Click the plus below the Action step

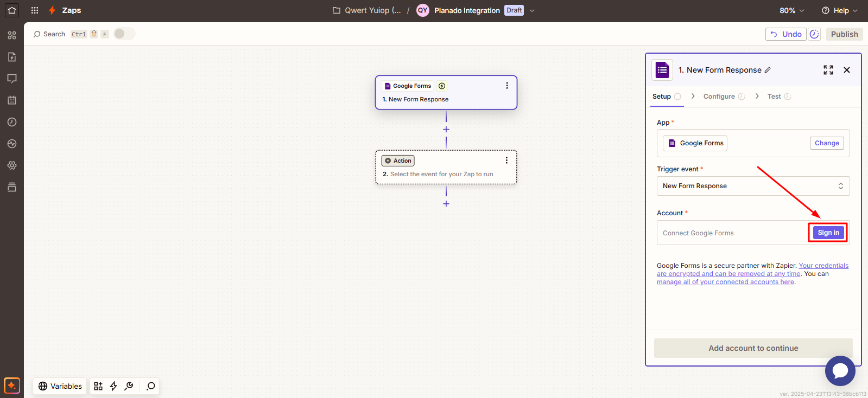click(x=446, y=204)
